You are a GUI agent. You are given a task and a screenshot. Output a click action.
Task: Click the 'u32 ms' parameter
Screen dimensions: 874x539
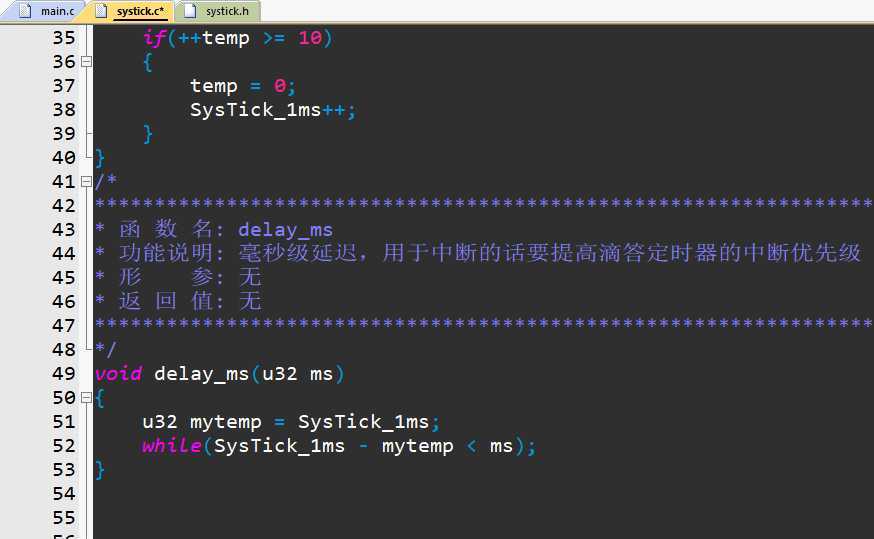(298, 373)
